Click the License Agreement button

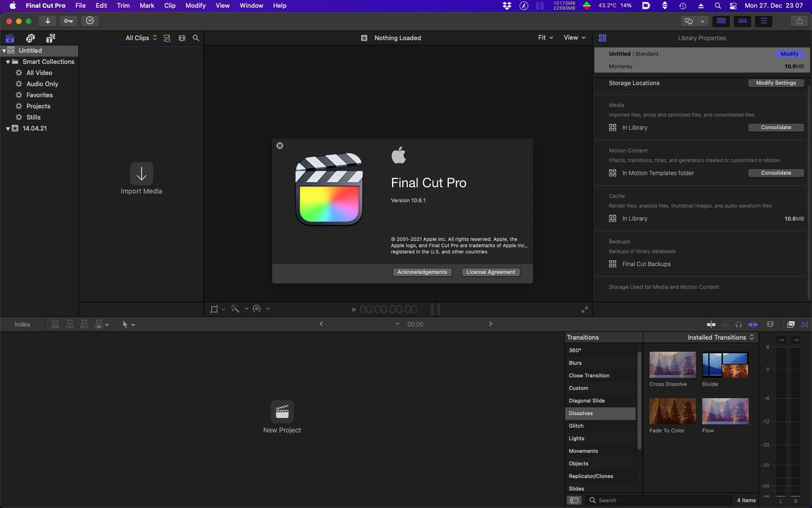[x=491, y=272]
